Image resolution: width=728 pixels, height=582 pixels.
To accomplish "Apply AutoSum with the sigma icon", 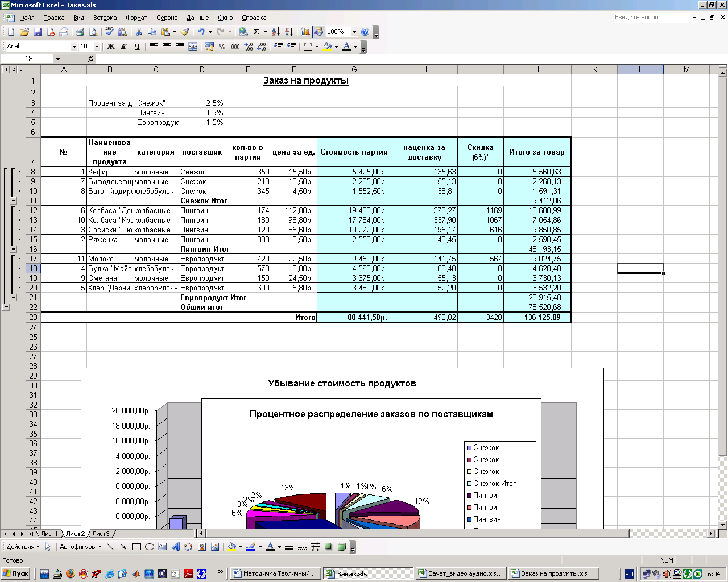I will tap(256, 32).
